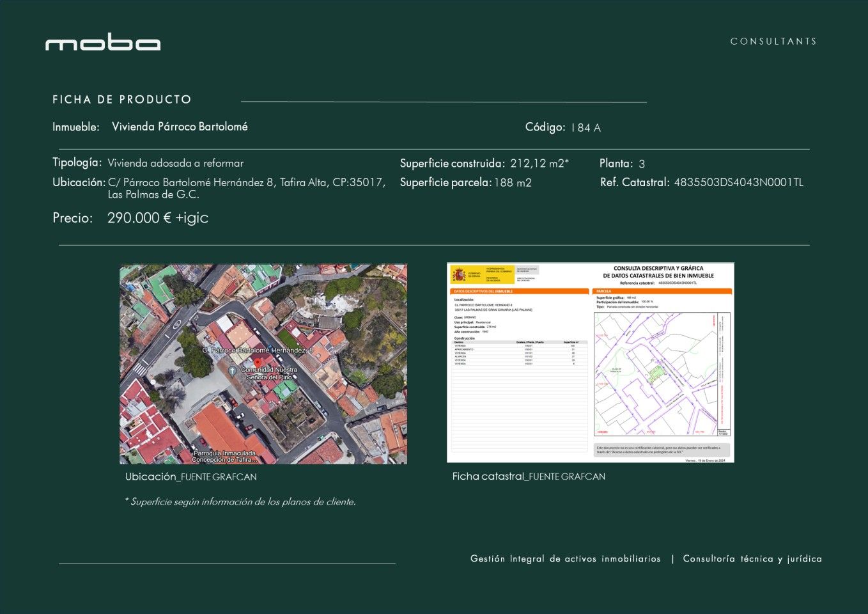Click the red location pin on map
This screenshot has height=614, width=868.
pos(257,363)
